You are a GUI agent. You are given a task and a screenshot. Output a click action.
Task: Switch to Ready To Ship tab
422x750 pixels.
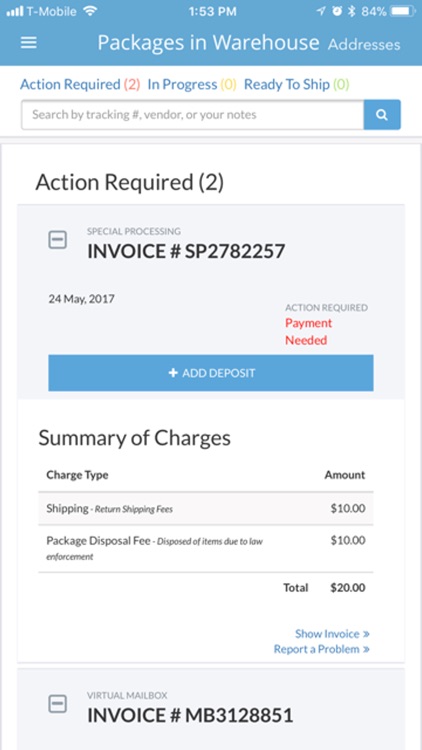point(297,85)
